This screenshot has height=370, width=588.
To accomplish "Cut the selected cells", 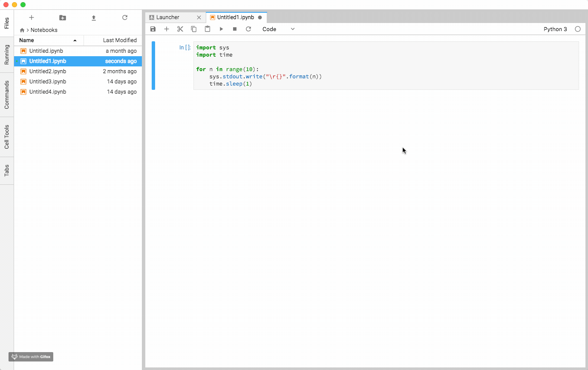I will pyautogui.click(x=180, y=29).
